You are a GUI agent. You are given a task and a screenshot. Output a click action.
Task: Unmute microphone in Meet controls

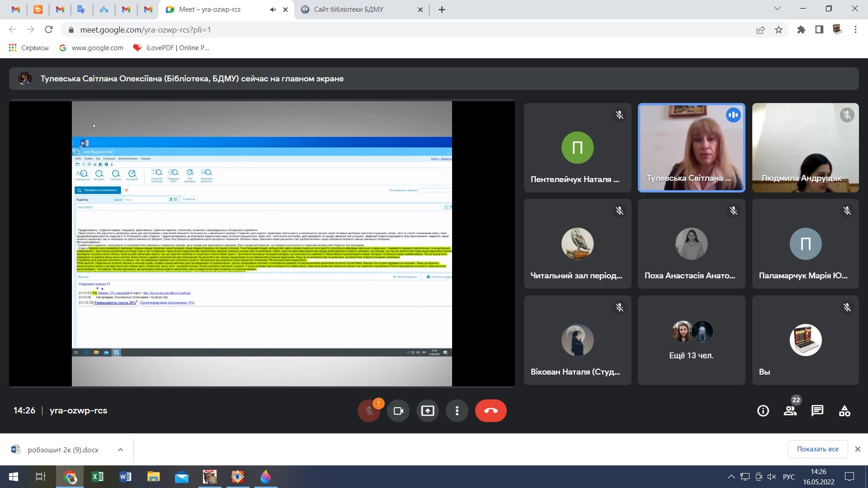369,411
